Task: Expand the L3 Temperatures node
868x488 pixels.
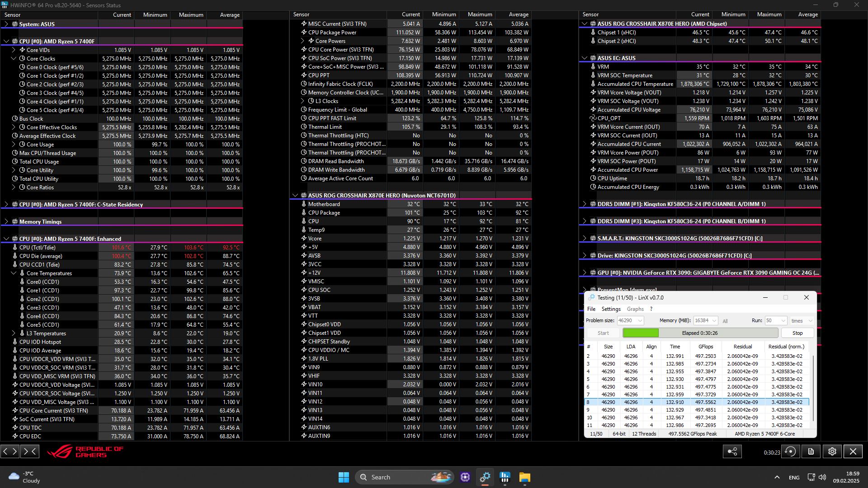Action: click(x=14, y=333)
